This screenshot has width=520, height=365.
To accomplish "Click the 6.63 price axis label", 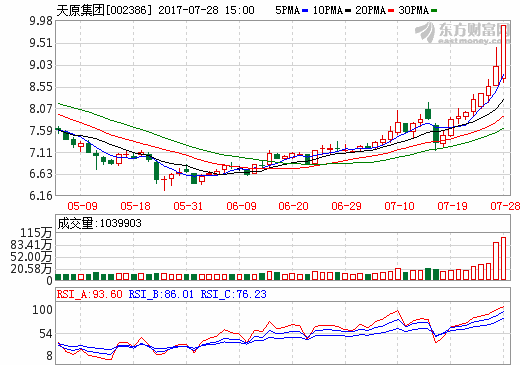I will (41, 174).
